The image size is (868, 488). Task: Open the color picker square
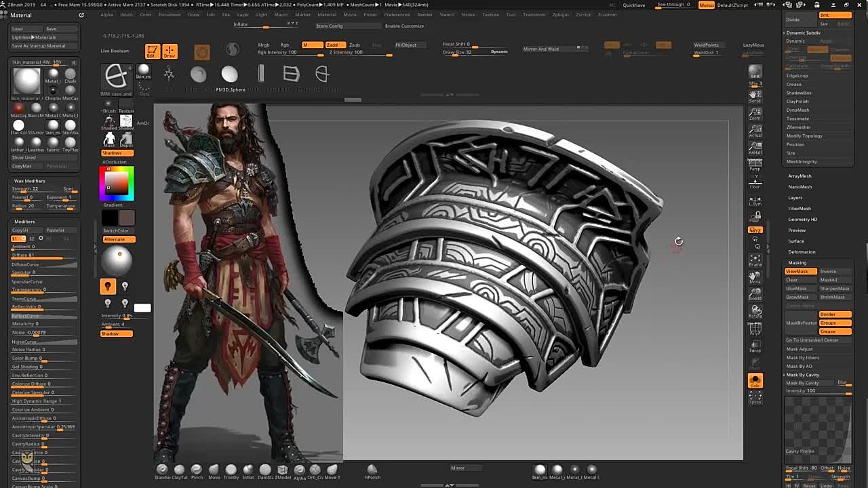click(x=117, y=183)
